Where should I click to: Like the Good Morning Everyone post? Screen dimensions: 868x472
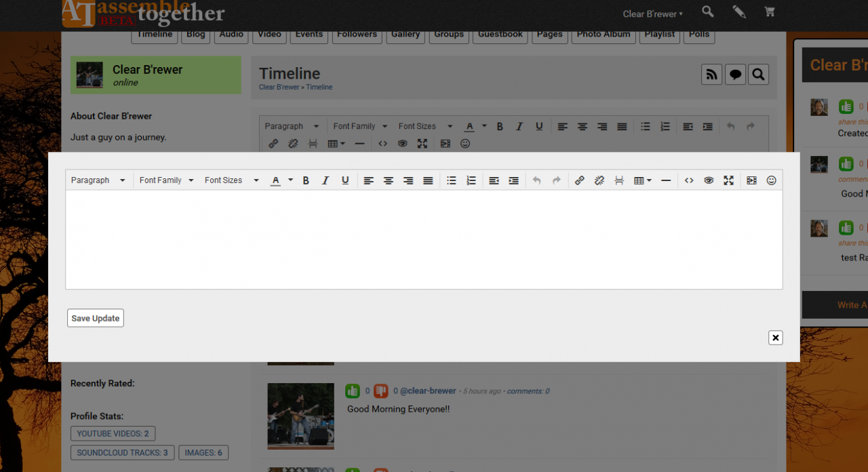click(x=352, y=391)
